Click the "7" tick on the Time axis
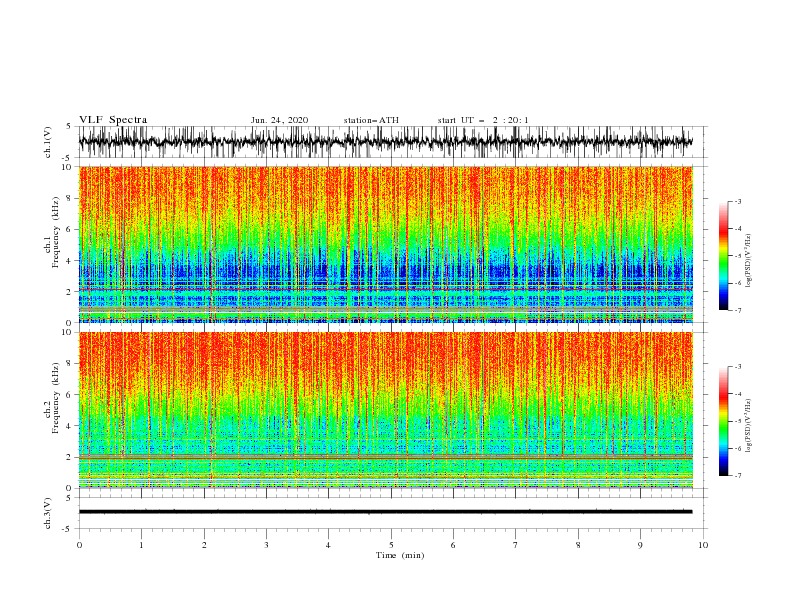The image size is (792, 612). [516, 545]
